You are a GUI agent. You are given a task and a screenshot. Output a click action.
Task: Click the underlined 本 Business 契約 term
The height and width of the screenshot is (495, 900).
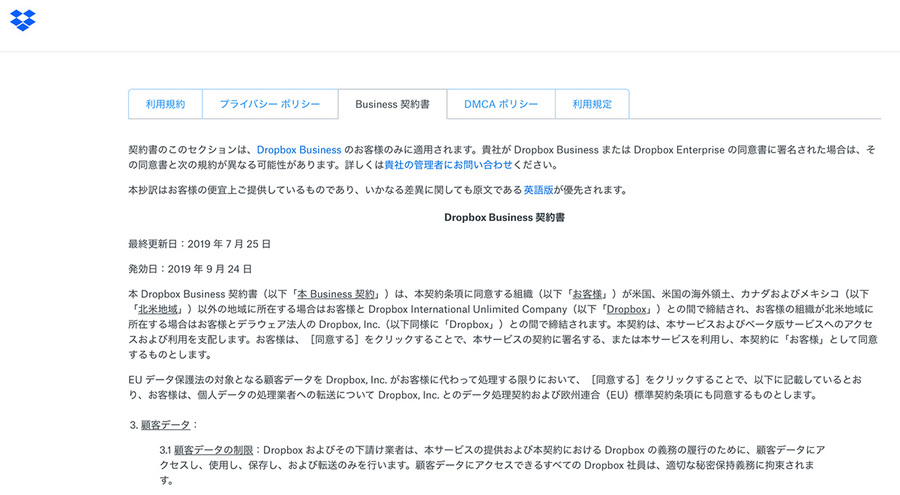pyautogui.click(x=338, y=294)
